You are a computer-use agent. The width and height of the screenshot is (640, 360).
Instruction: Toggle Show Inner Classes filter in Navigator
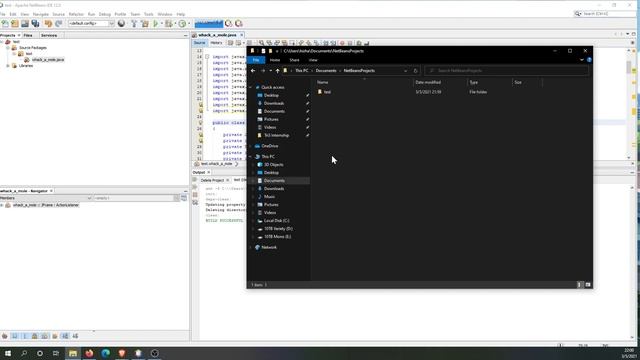click(44, 336)
